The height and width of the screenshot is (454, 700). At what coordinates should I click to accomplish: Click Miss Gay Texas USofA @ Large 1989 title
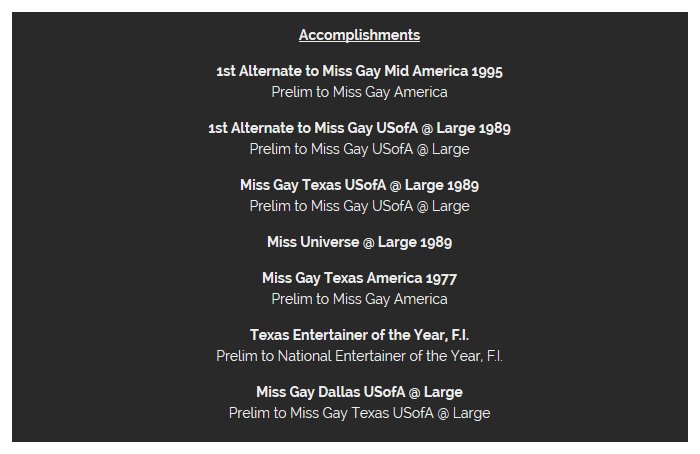click(359, 185)
